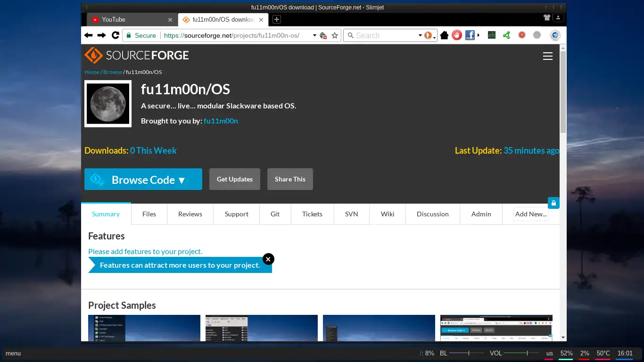Image resolution: width=644 pixels, height=362 pixels.
Task: Open the Files tab
Action: point(149,214)
